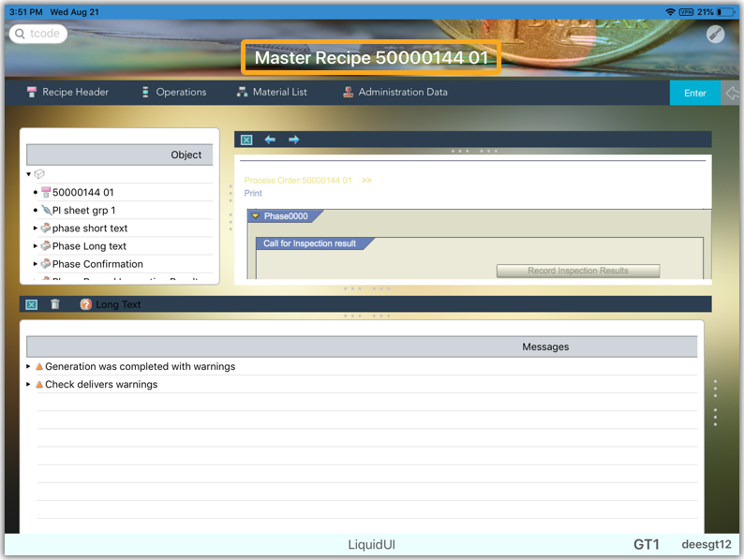This screenshot has height=560, width=744.
Task: Select the 50000144 01 recipe tree item
Action: [82, 192]
